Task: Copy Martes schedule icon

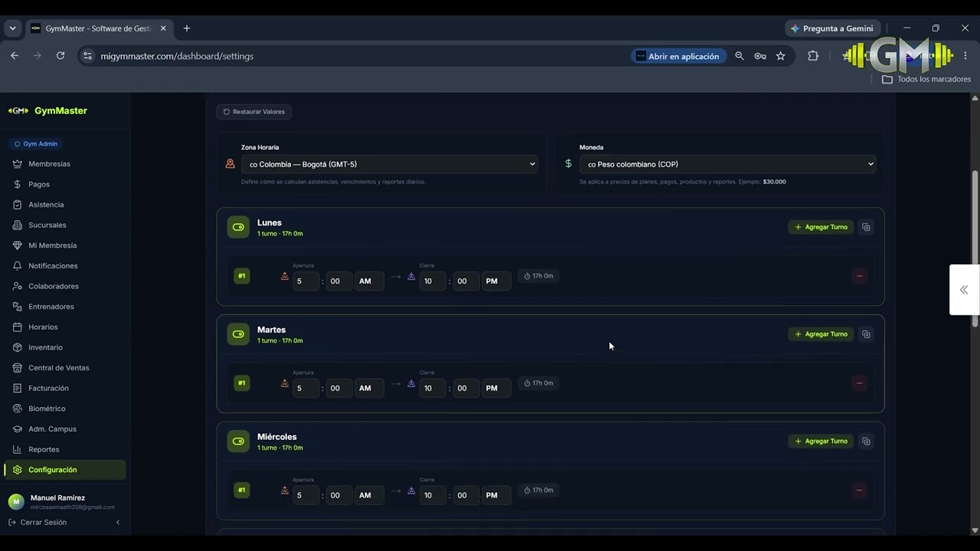Action: [x=866, y=334]
